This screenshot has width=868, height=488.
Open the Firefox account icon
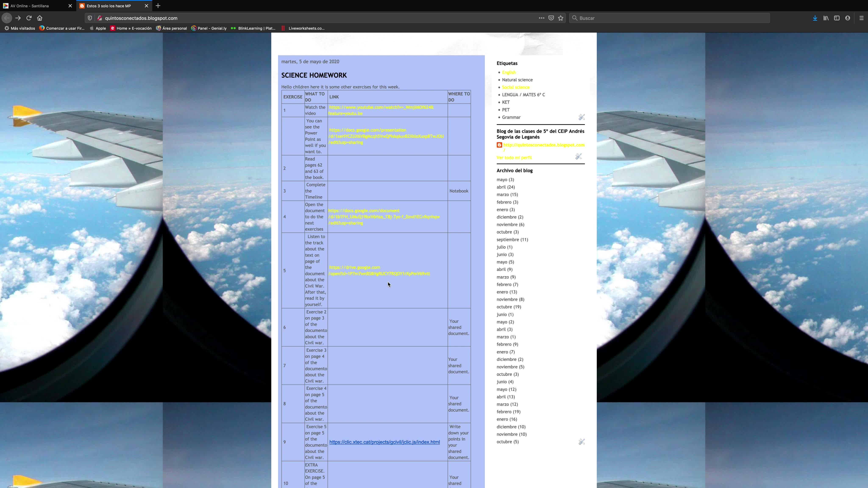pyautogui.click(x=847, y=18)
